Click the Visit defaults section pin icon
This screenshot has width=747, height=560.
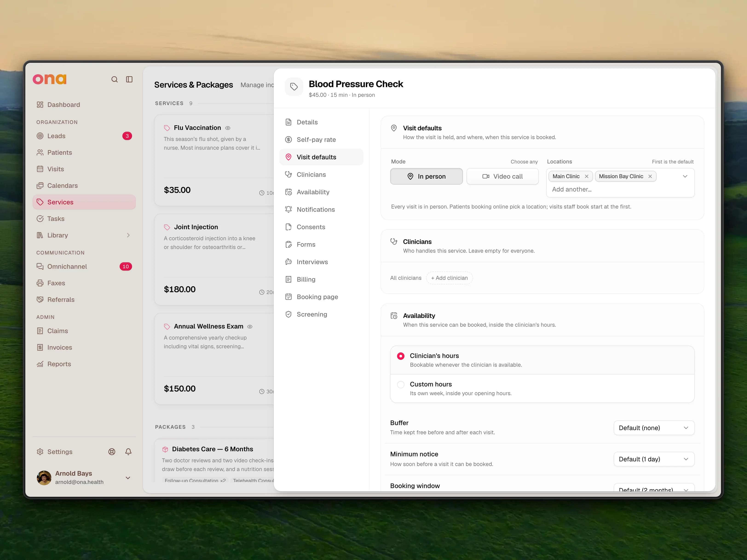point(394,128)
